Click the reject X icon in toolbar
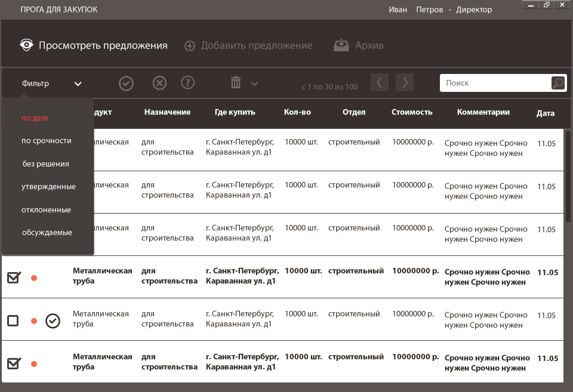Screen dimensions: 573x392 click(x=159, y=83)
